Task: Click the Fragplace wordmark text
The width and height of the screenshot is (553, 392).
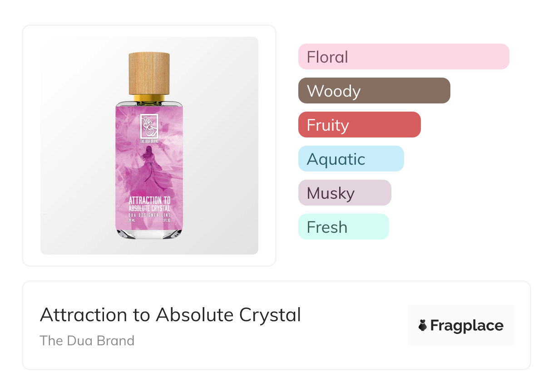Action: (467, 325)
